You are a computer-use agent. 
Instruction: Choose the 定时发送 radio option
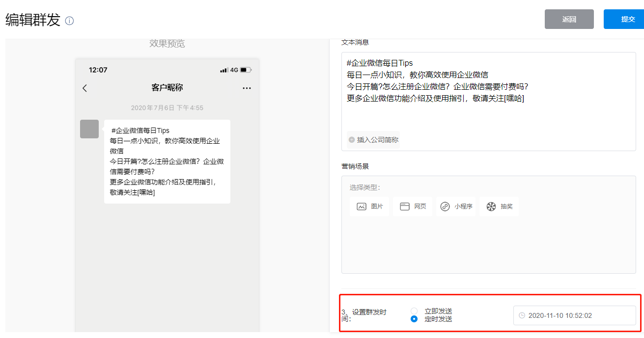point(414,319)
